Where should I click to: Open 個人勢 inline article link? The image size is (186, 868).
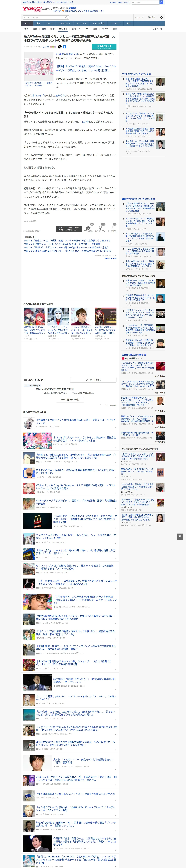tap(85, 122)
